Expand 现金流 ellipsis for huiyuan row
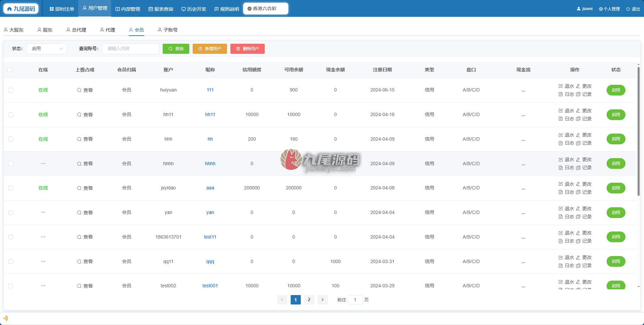 click(x=523, y=90)
